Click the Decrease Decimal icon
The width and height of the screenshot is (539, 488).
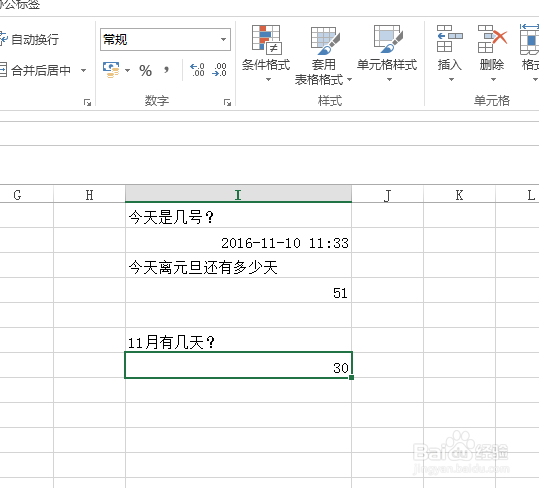220,70
